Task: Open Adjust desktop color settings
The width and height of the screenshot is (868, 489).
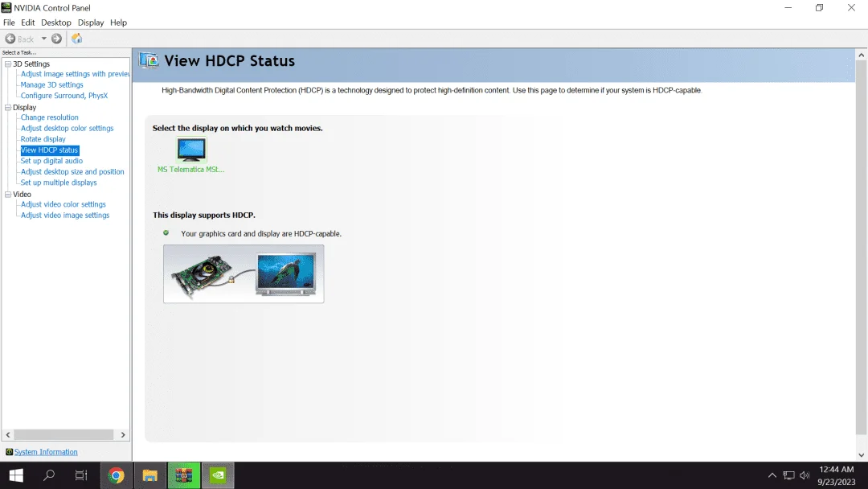Action: coord(67,128)
